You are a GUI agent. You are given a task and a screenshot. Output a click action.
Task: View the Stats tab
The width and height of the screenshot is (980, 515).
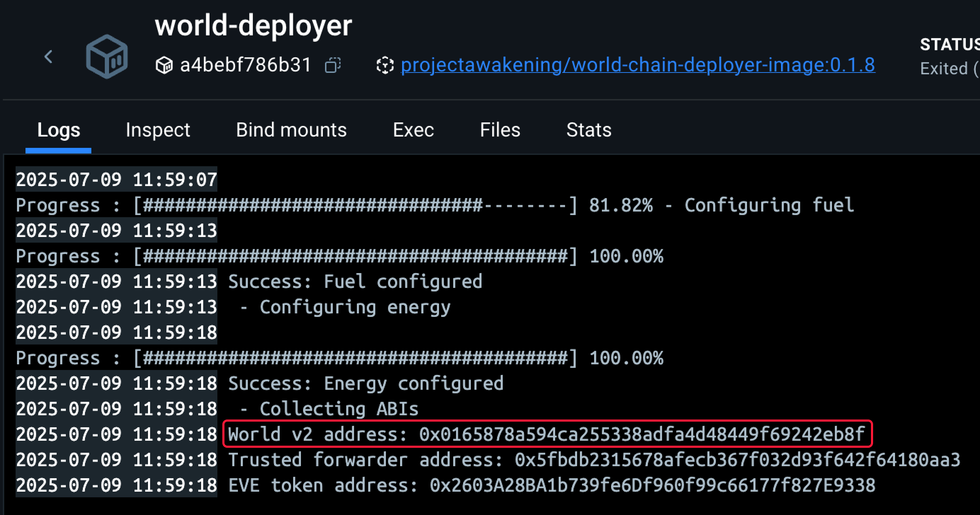click(x=589, y=130)
